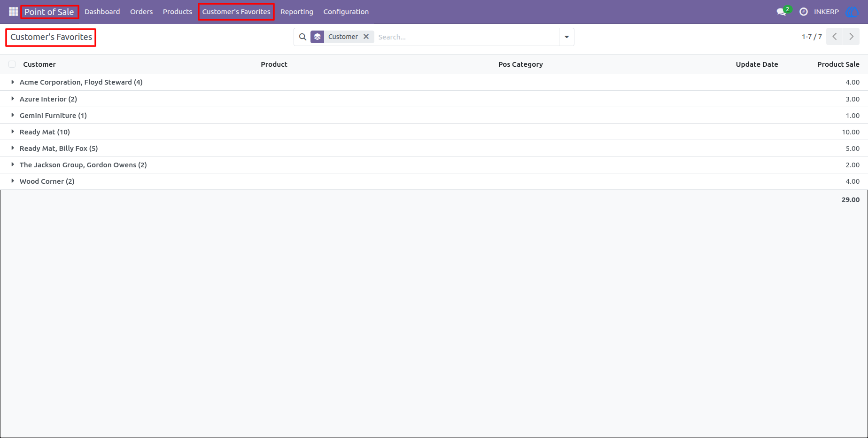Open the activities clock icon
The image size is (868, 438).
tap(804, 12)
